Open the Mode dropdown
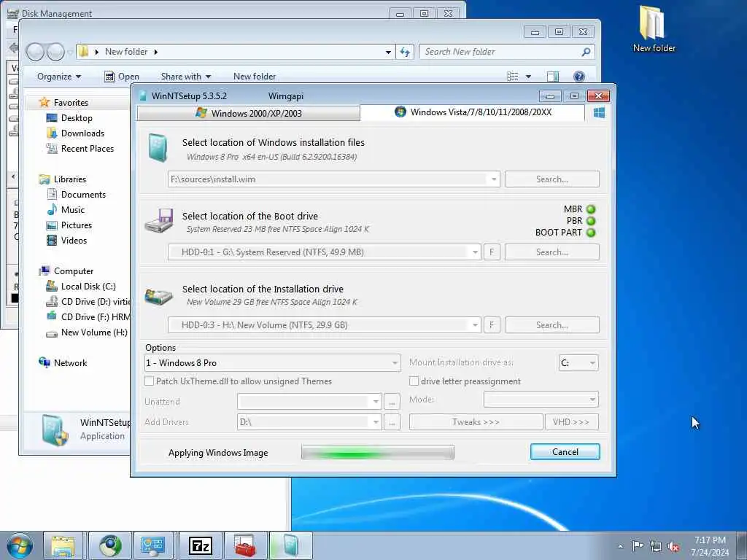This screenshot has height=560, width=747. [x=541, y=400]
